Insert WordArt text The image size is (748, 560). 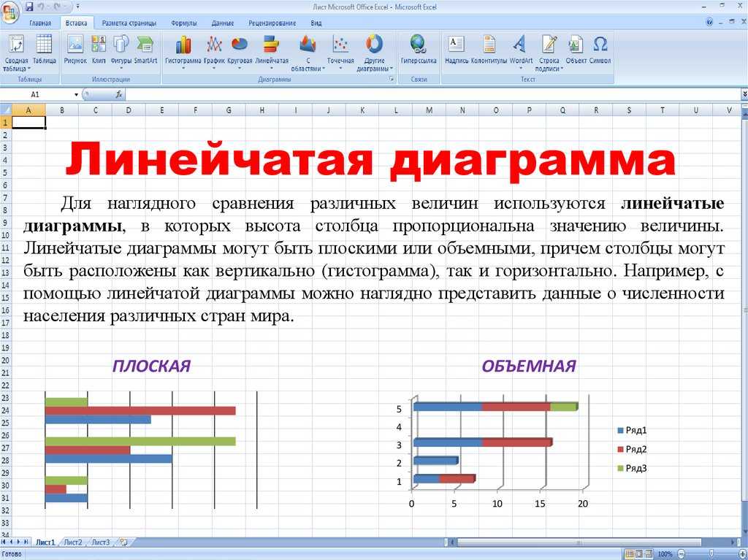tap(521, 52)
